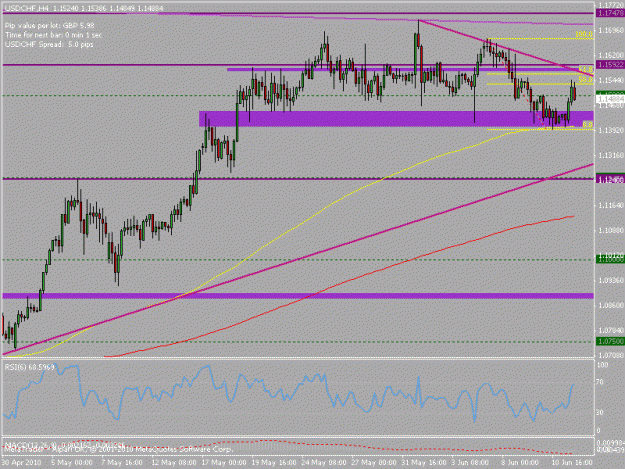
Task: Click the RSI scale value 30
Action: pos(600,412)
